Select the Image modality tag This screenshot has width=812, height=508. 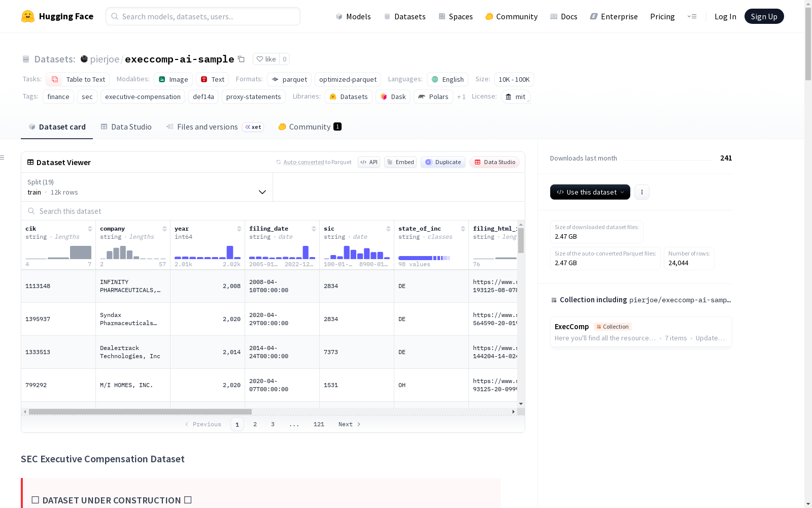coord(173,79)
